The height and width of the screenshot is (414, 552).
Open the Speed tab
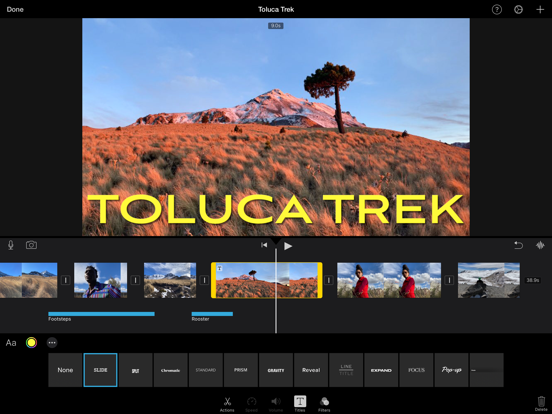(x=251, y=404)
